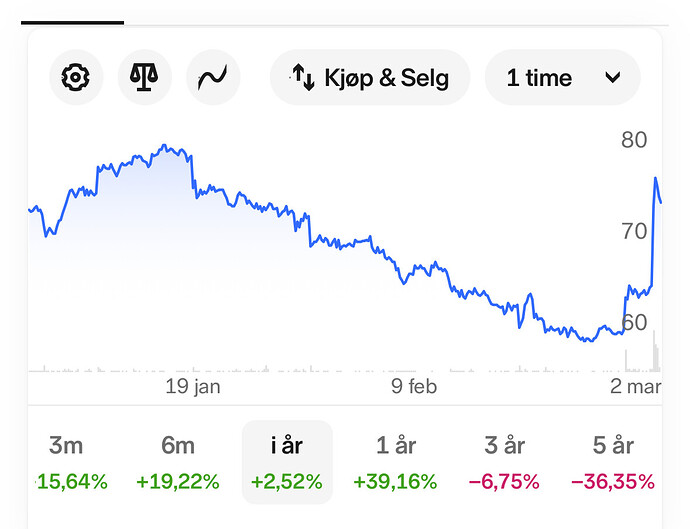The image size is (690, 529).
Task: Switch to the 6m period tab
Action: [x=178, y=462]
